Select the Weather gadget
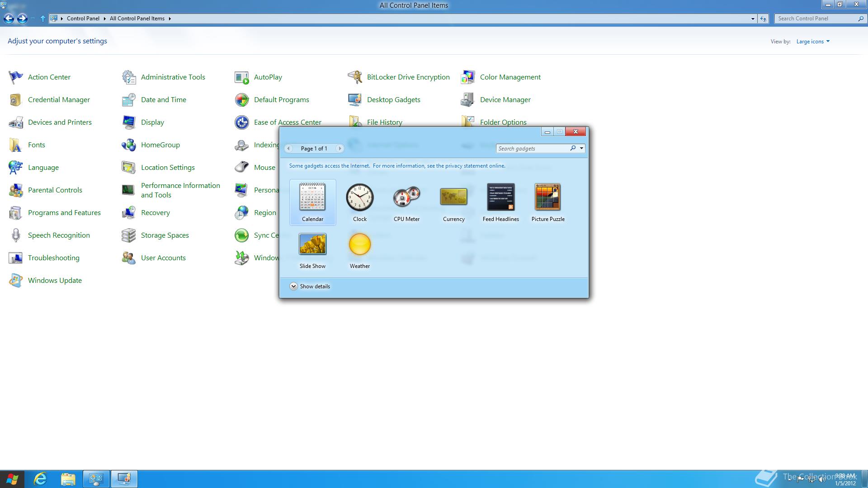 coord(360,250)
